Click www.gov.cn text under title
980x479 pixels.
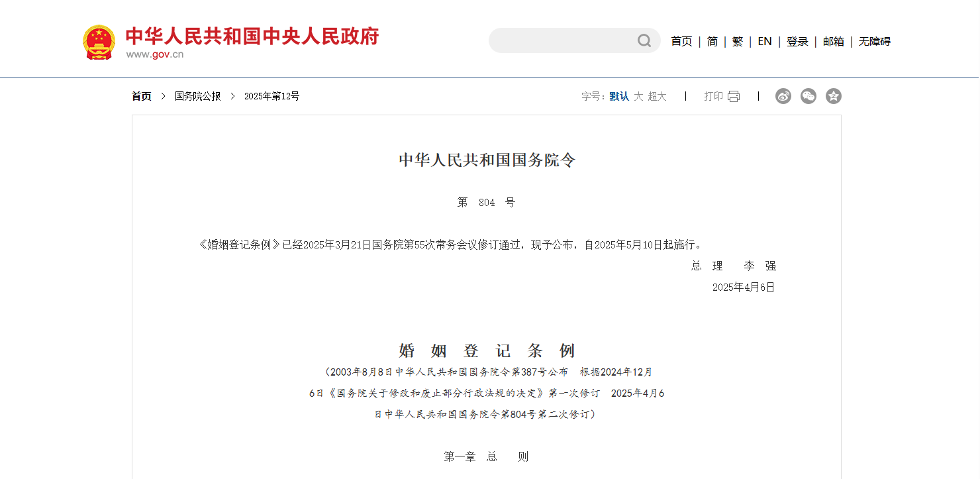tap(155, 54)
